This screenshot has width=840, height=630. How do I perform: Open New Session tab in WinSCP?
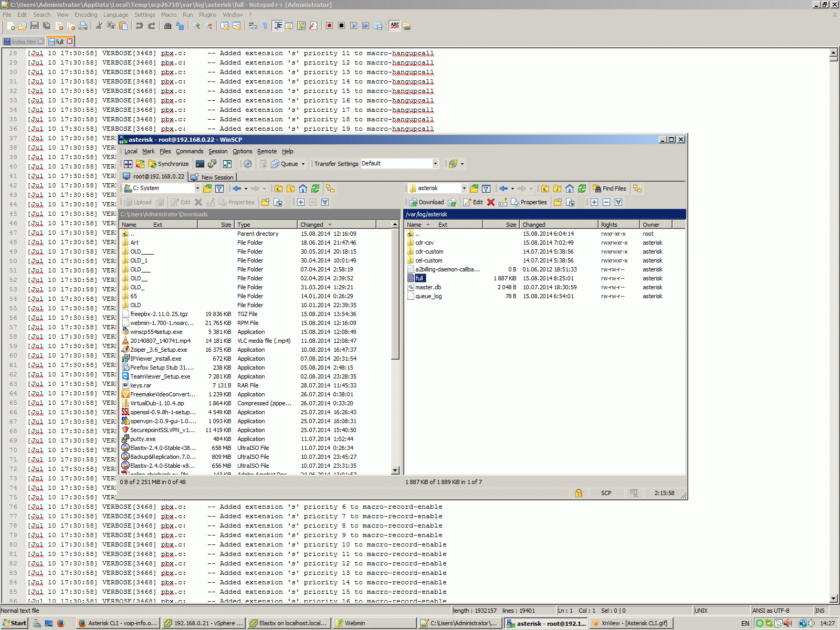click(212, 177)
